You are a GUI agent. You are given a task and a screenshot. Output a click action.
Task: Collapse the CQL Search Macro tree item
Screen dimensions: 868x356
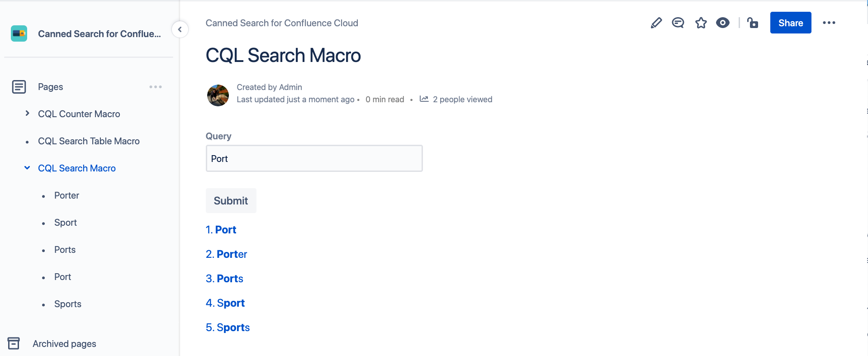(x=27, y=168)
